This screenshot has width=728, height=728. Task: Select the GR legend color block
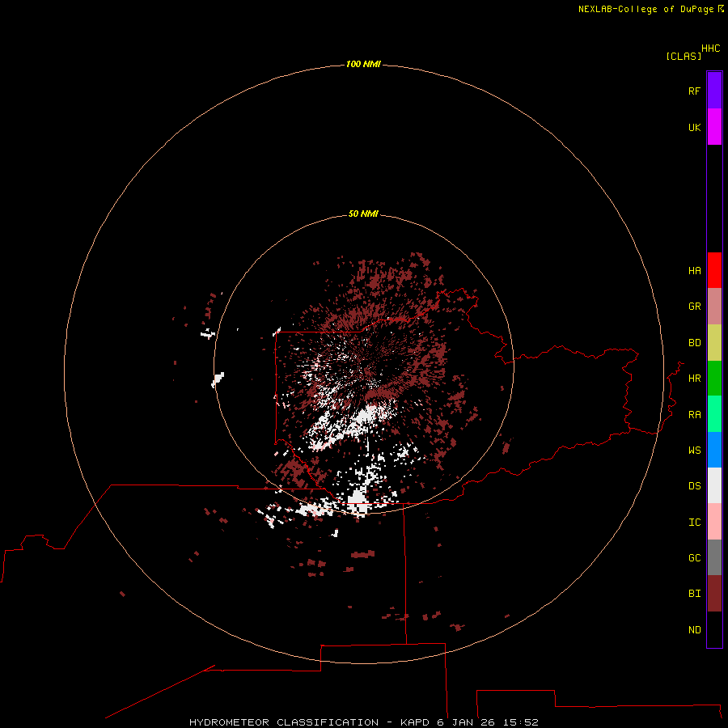point(714,307)
